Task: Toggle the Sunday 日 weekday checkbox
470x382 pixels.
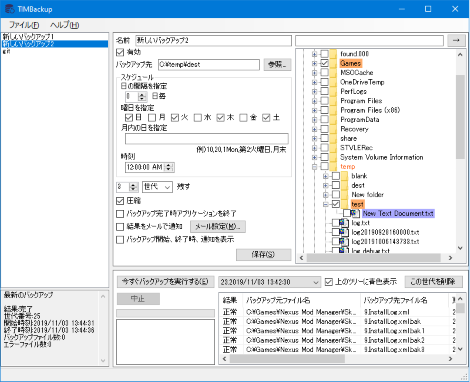Action: 129,118
